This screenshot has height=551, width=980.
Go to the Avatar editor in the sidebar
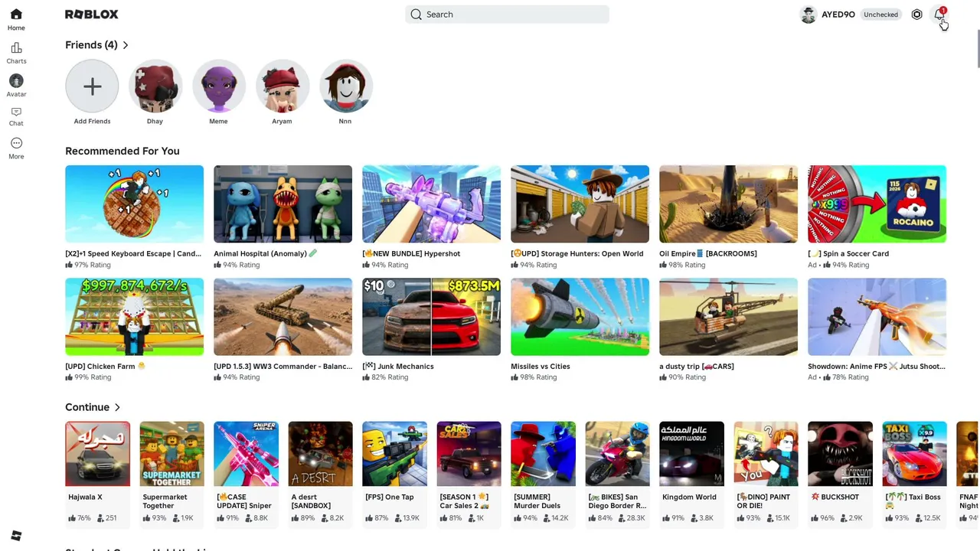(16, 86)
